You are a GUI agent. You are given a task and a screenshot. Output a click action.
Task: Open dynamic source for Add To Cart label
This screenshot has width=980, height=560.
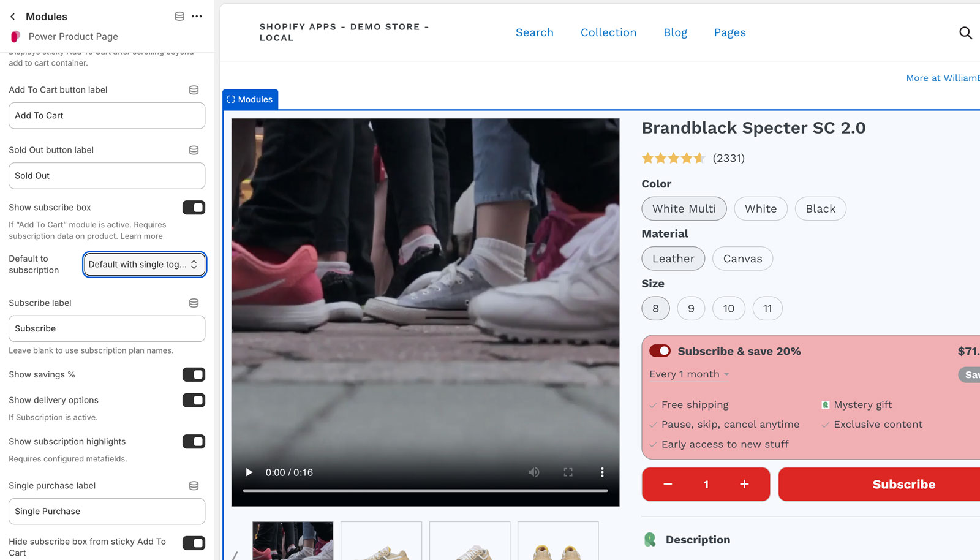pos(194,89)
